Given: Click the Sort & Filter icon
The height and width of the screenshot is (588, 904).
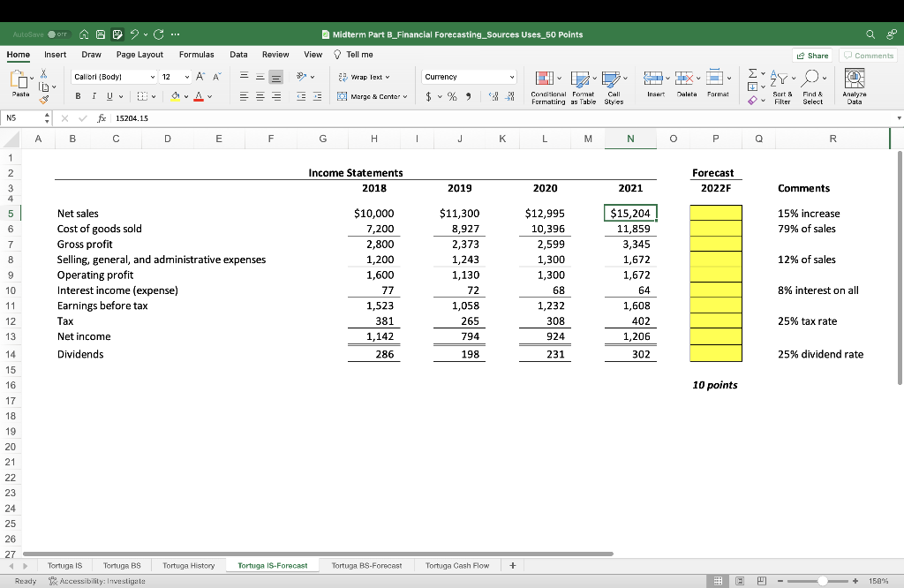Looking at the screenshot, I should 781,85.
